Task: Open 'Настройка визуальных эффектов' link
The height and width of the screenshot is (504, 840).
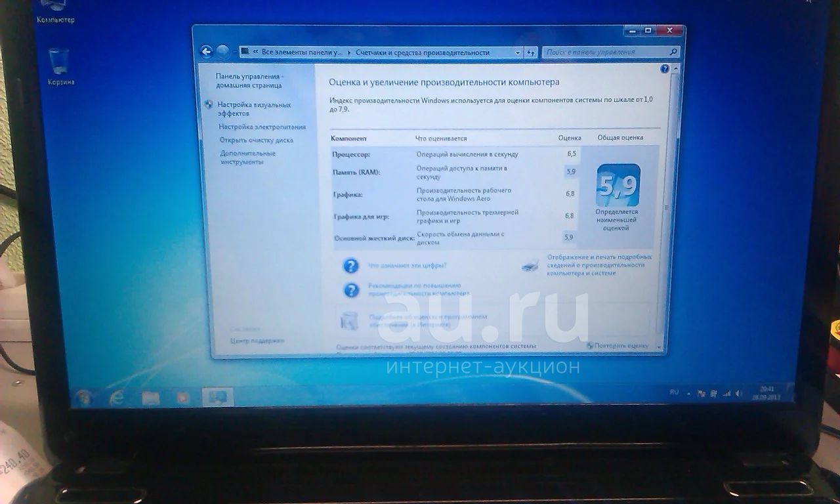Action: coord(254,109)
